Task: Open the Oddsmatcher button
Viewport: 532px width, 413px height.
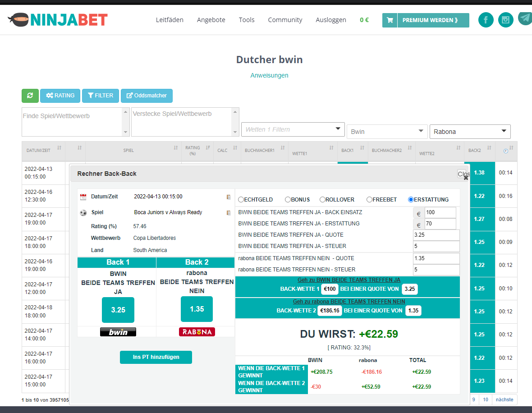Action: 147,96
